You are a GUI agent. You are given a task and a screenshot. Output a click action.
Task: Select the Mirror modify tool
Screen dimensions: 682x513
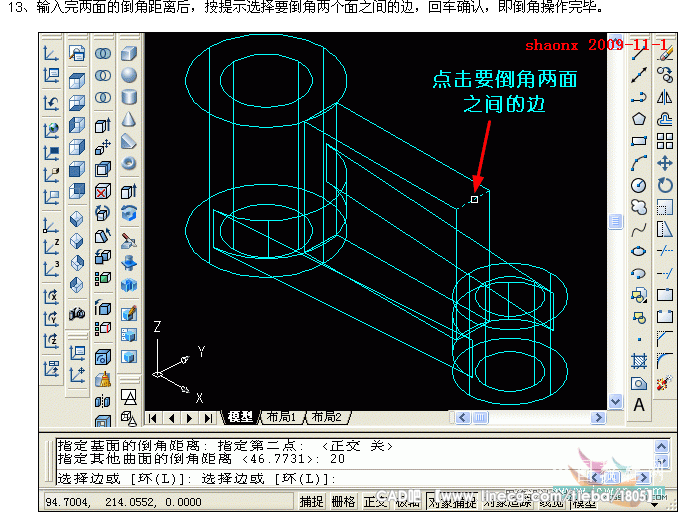coord(665,97)
